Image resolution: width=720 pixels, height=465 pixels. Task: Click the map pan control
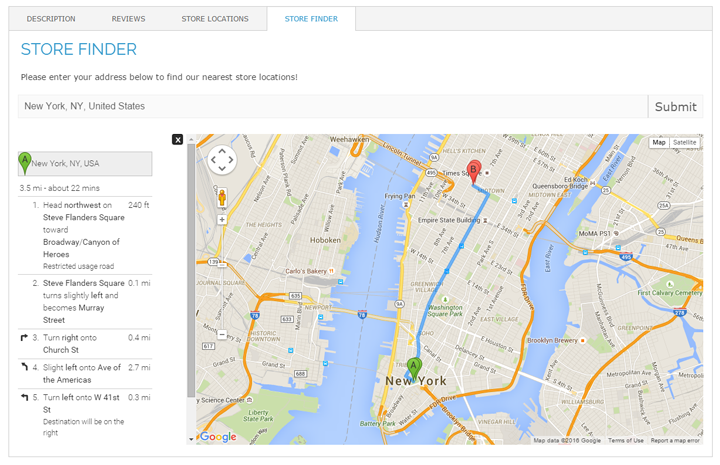coord(221,159)
